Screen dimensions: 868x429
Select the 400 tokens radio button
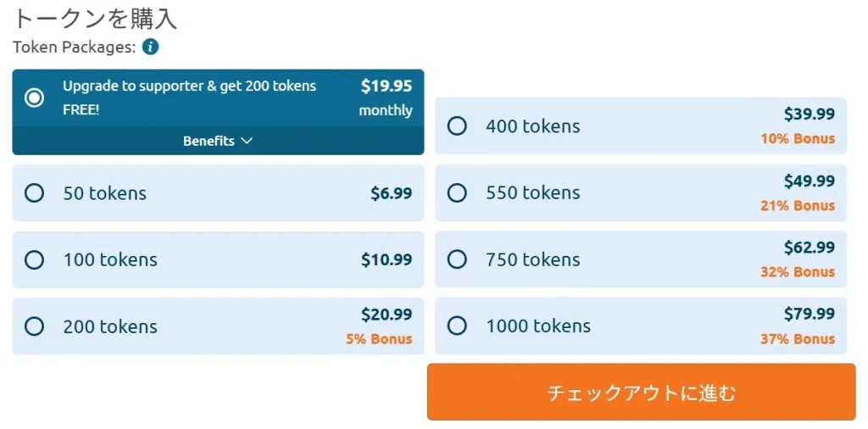click(457, 126)
